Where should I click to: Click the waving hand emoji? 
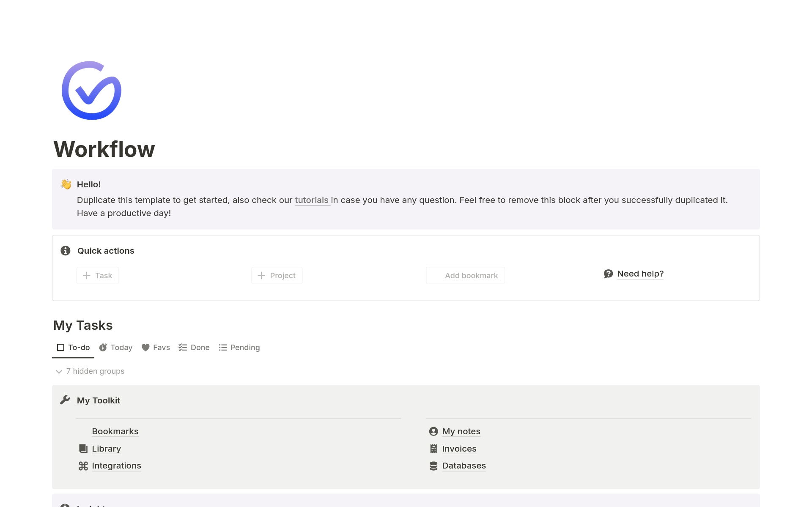coord(66,184)
